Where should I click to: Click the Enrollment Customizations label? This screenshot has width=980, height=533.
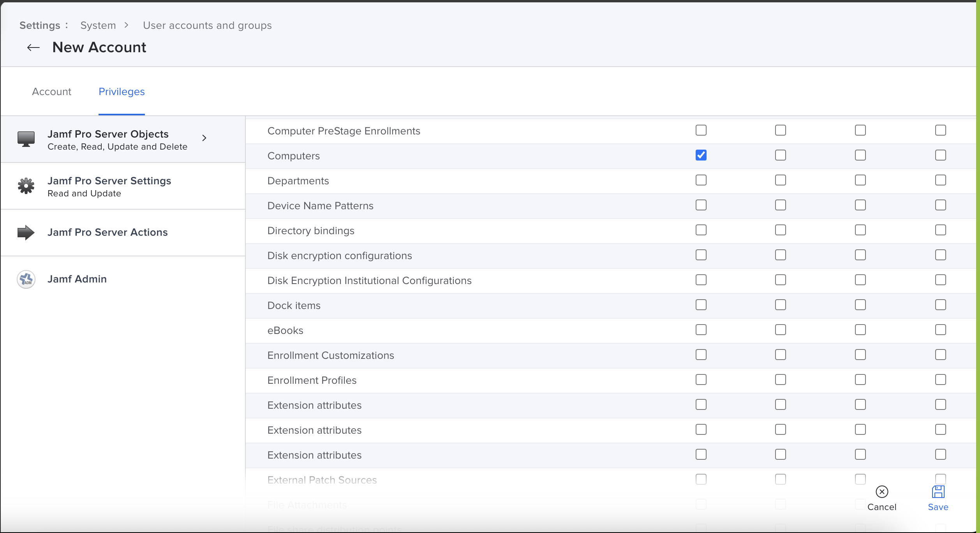point(331,355)
